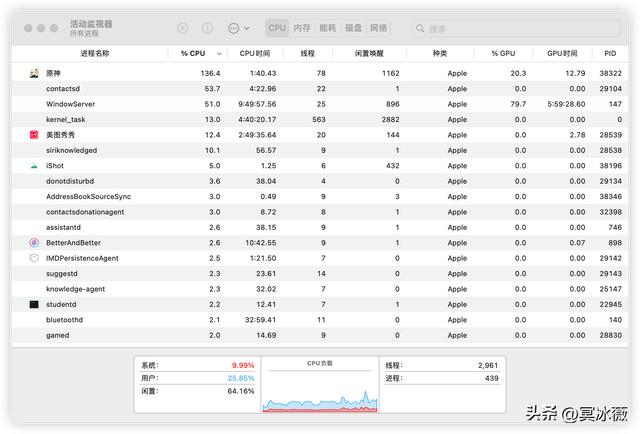This screenshot has height=434, width=640.
Task: Sort by 闲置唤醒 column header
Action: tap(369, 53)
